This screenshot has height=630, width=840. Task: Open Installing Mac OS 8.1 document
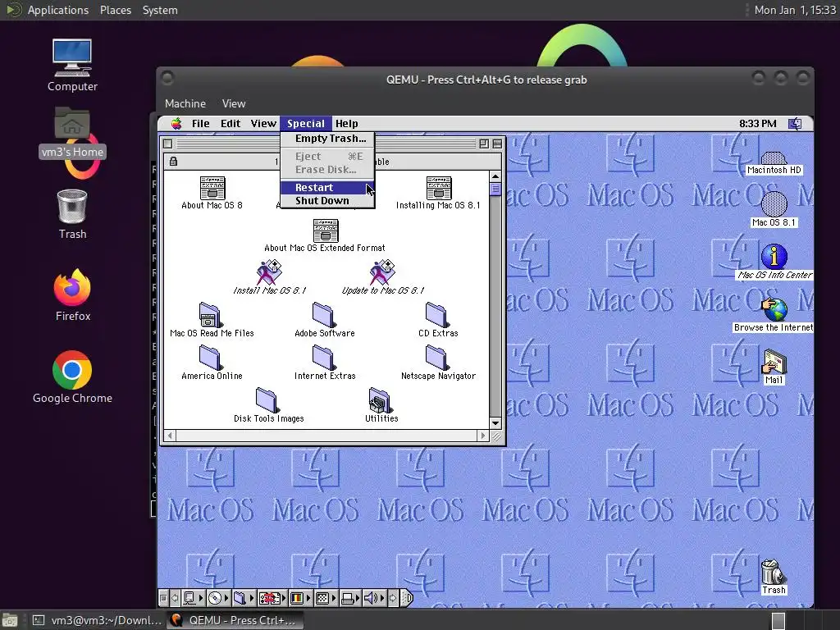coord(438,193)
